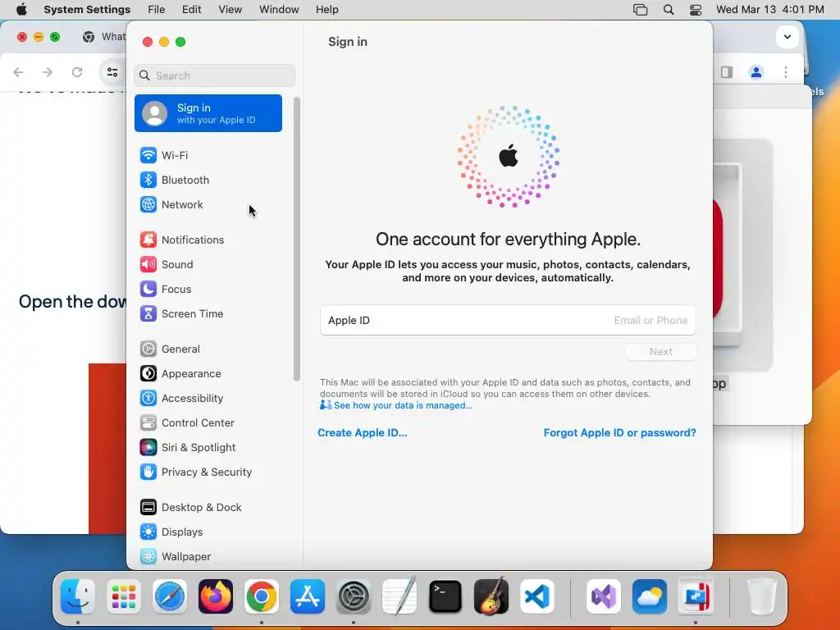This screenshot has height=630, width=840.
Task: Open Visual Studio Code from Dock
Action: pos(537,596)
